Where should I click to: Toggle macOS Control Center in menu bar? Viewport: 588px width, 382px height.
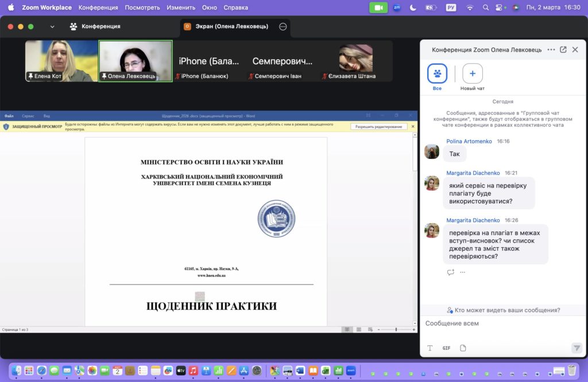point(499,7)
